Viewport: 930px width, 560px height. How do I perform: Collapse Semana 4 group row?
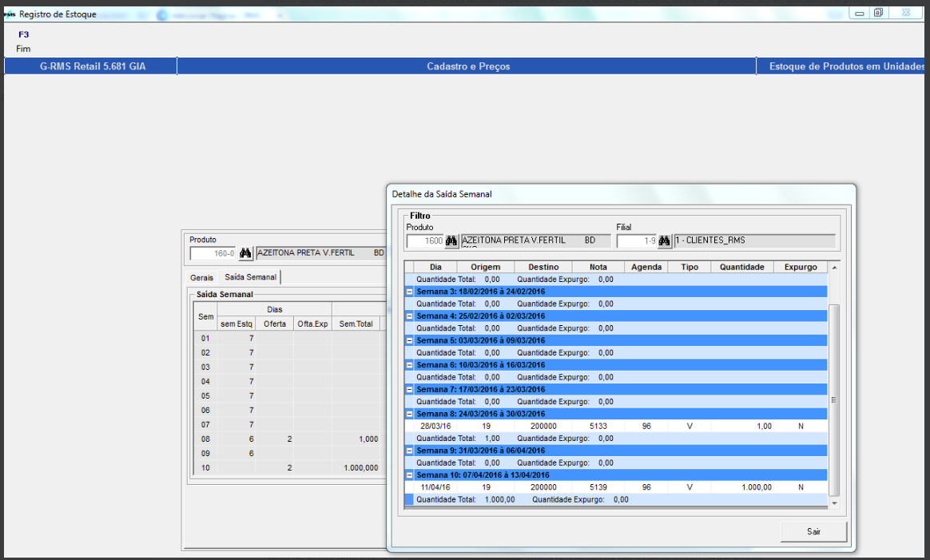click(409, 316)
